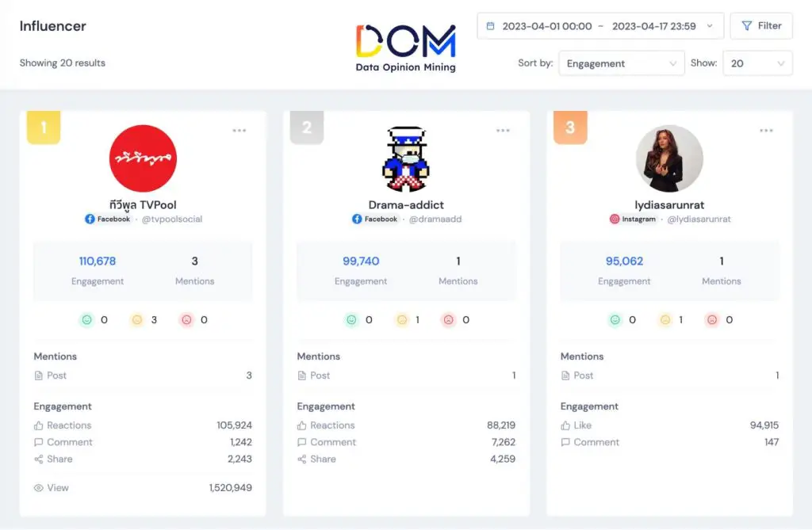Click the green positive sentiment icon for TVPool
Screen dimensions: 812x530
pyautogui.click(x=87, y=320)
